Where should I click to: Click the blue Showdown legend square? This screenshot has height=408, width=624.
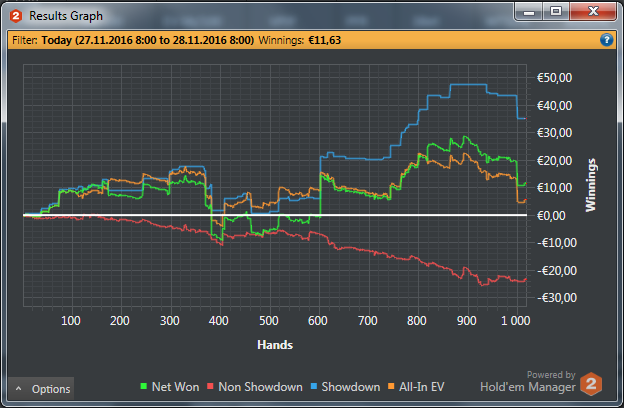[x=315, y=388]
